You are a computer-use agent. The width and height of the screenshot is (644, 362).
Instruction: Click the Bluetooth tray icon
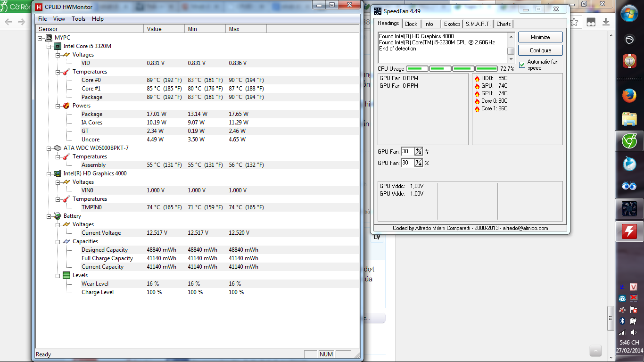tap(622, 321)
